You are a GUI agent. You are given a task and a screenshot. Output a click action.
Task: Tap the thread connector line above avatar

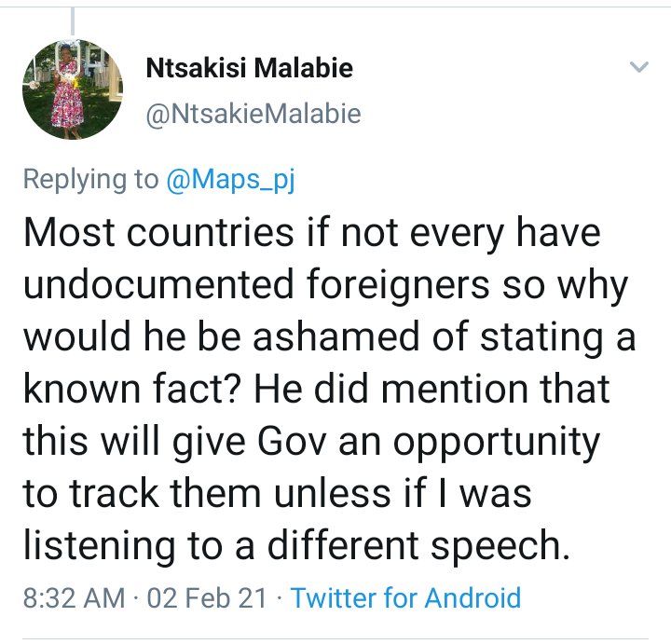tap(73, 21)
